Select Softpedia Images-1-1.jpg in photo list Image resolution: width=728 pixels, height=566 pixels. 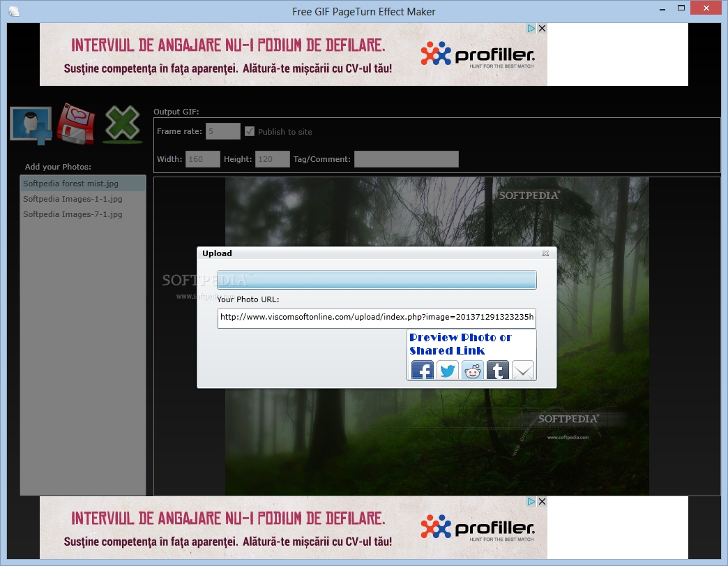click(x=83, y=199)
